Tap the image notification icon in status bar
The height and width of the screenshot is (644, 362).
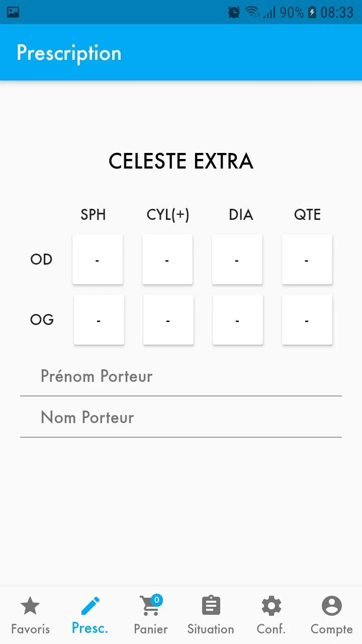click(13, 12)
